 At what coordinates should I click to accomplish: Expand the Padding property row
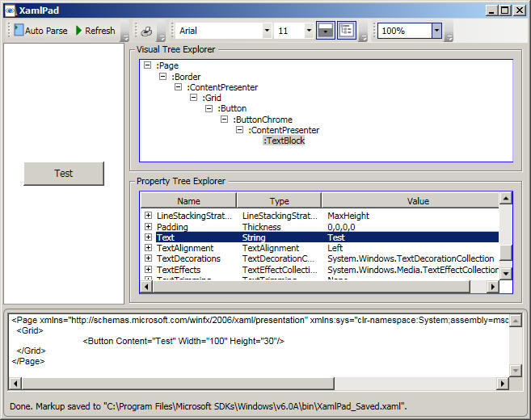[x=148, y=226]
